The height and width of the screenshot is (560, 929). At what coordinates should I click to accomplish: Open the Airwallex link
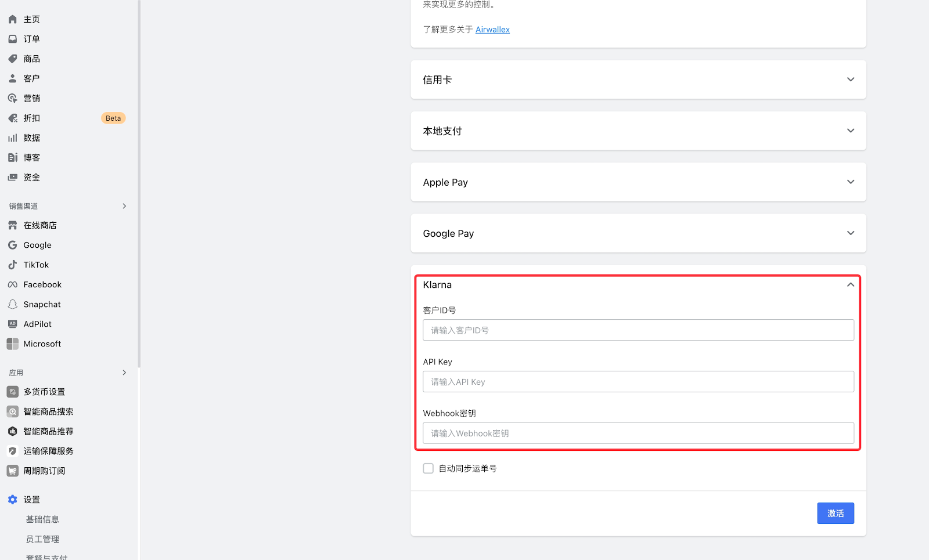pyautogui.click(x=492, y=30)
